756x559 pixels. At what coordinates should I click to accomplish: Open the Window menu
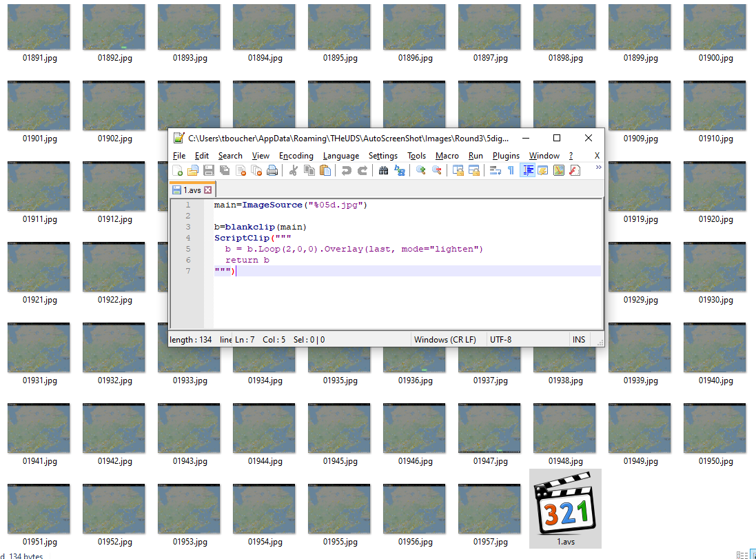click(x=544, y=156)
